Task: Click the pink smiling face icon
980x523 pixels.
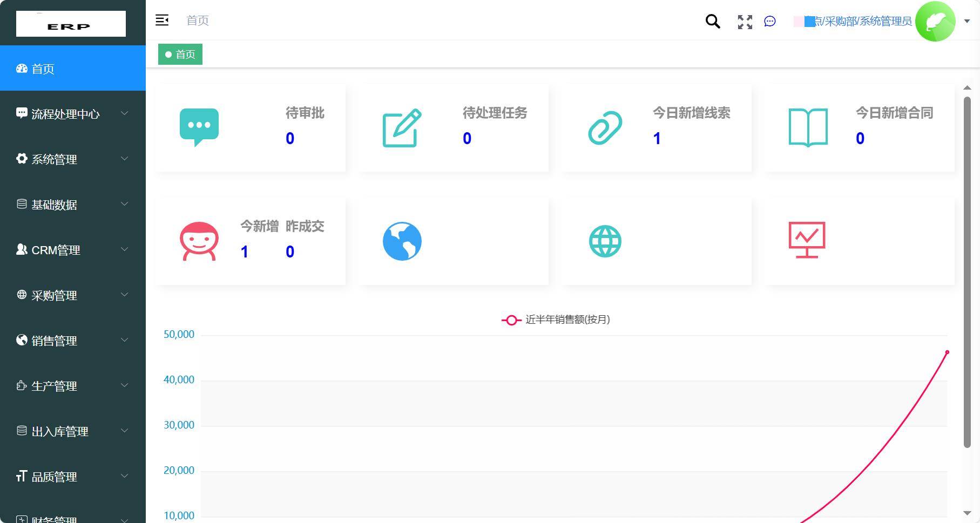Action: (199, 241)
